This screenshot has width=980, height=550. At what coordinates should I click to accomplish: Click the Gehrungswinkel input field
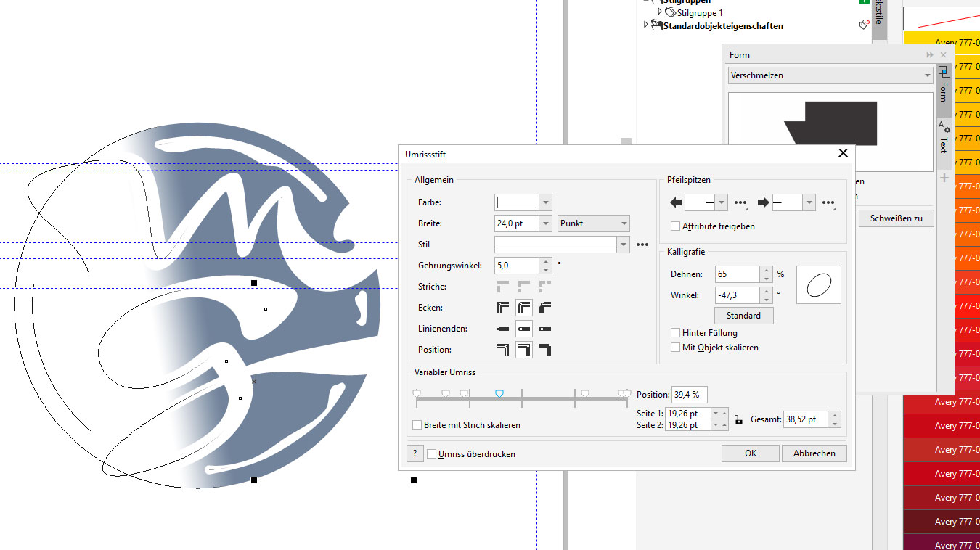point(517,266)
